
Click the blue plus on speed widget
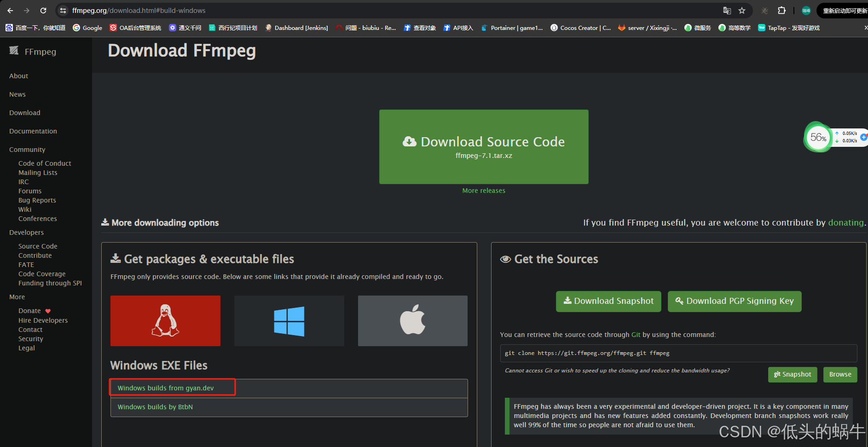864,137
